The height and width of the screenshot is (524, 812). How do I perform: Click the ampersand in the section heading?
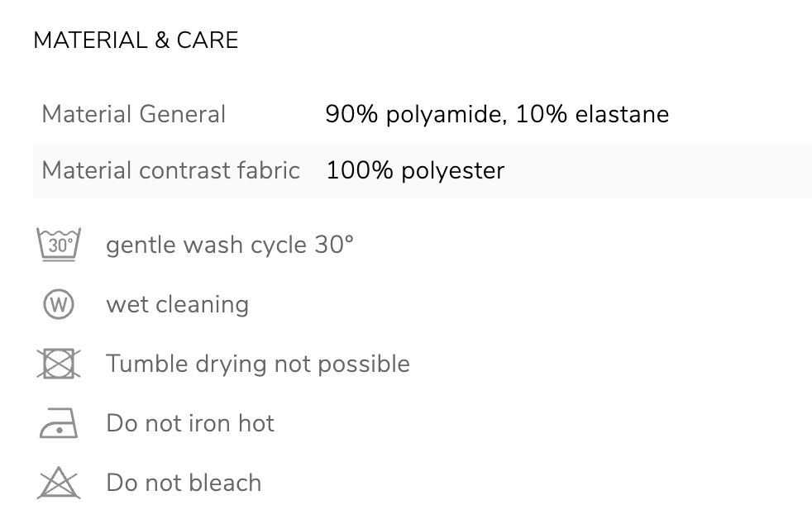point(160,40)
